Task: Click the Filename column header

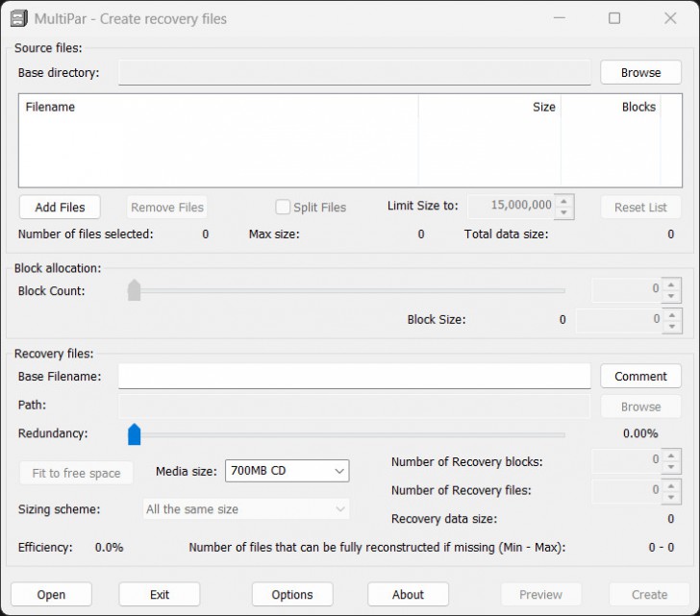Action: (x=218, y=107)
